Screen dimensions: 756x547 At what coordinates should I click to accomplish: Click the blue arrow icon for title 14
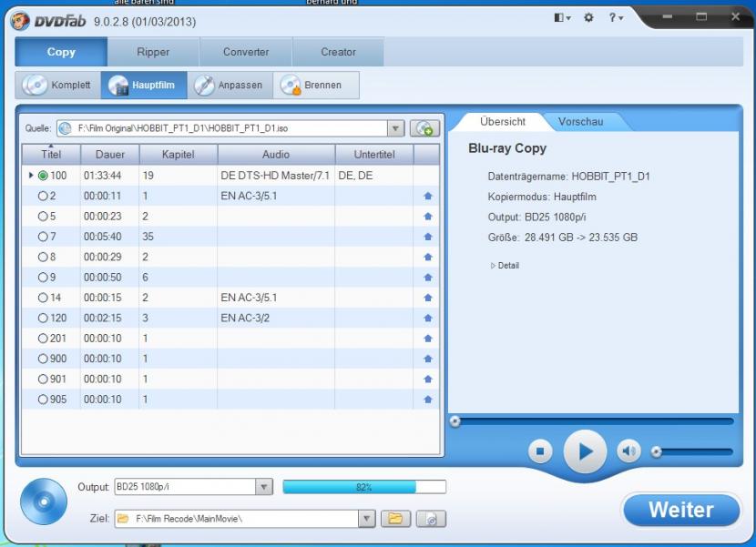(x=428, y=298)
